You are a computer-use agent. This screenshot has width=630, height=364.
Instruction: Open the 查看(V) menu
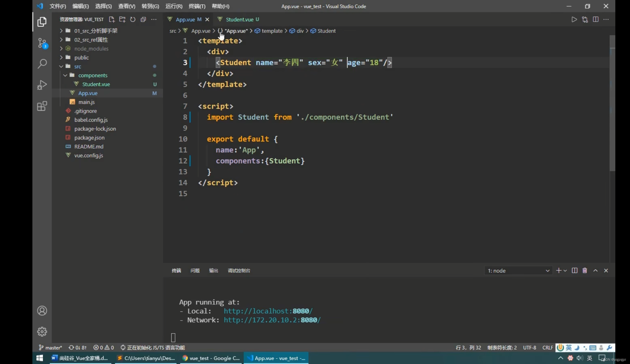[x=127, y=6]
